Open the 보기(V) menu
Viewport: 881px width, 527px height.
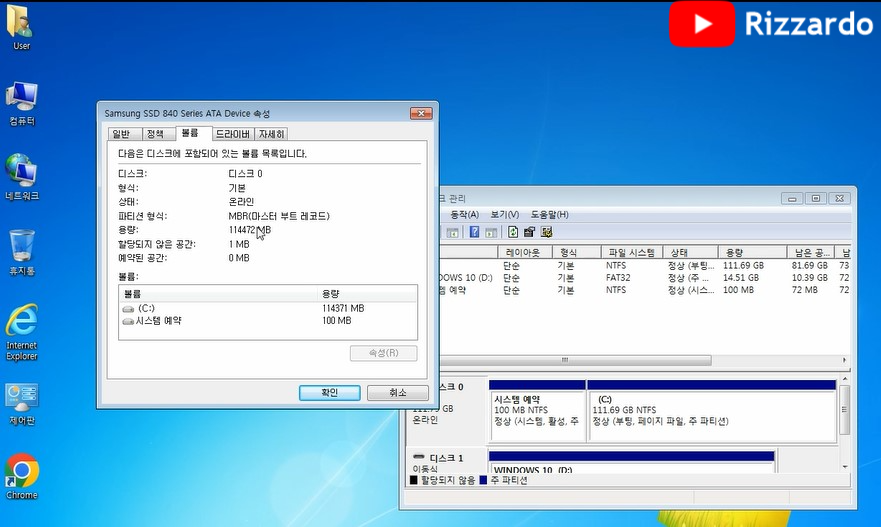[x=505, y=215]
